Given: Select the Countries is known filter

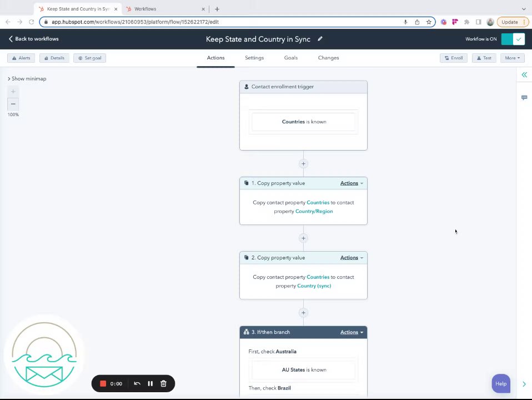Looking at the screenshot, I should (x=304, y=122).
